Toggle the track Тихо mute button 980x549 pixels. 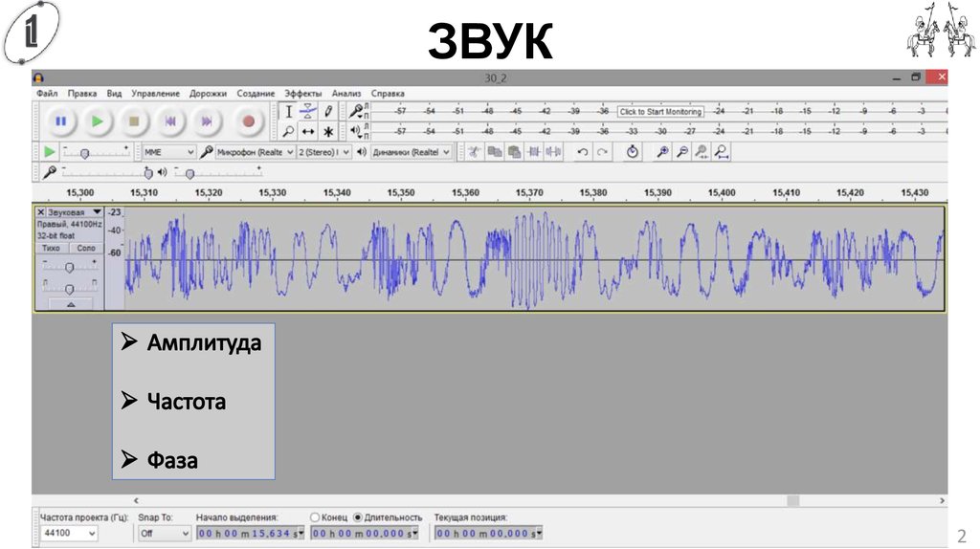[x=51, y=248]
